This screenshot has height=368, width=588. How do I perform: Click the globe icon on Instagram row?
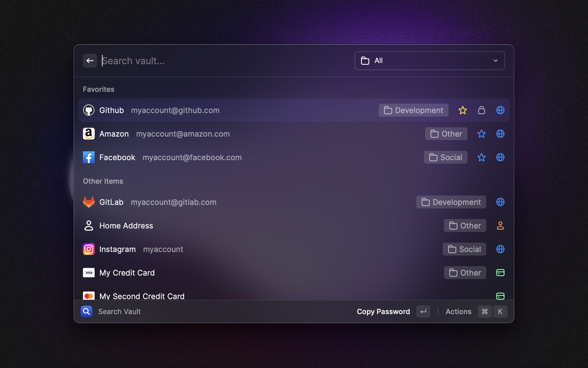click(x=500, y=249)
